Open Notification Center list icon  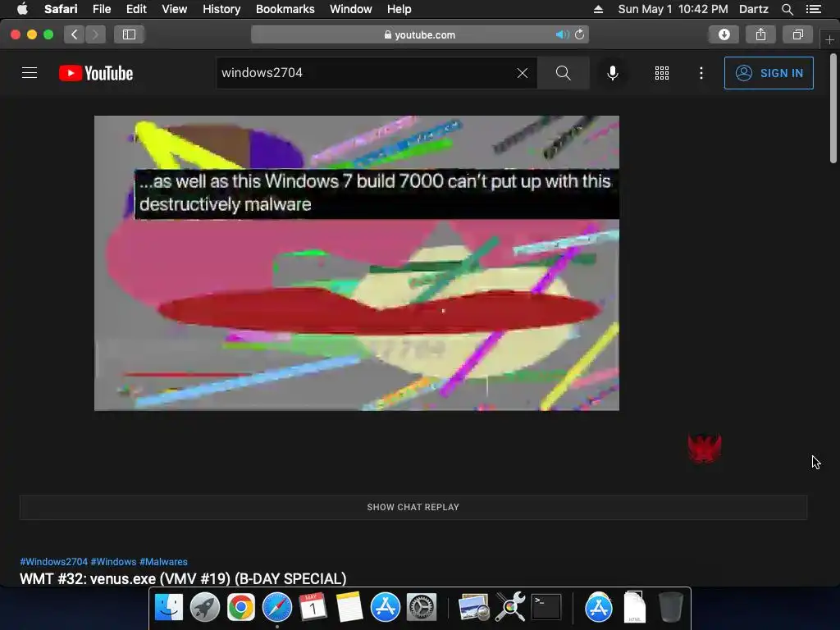point(814,9)
